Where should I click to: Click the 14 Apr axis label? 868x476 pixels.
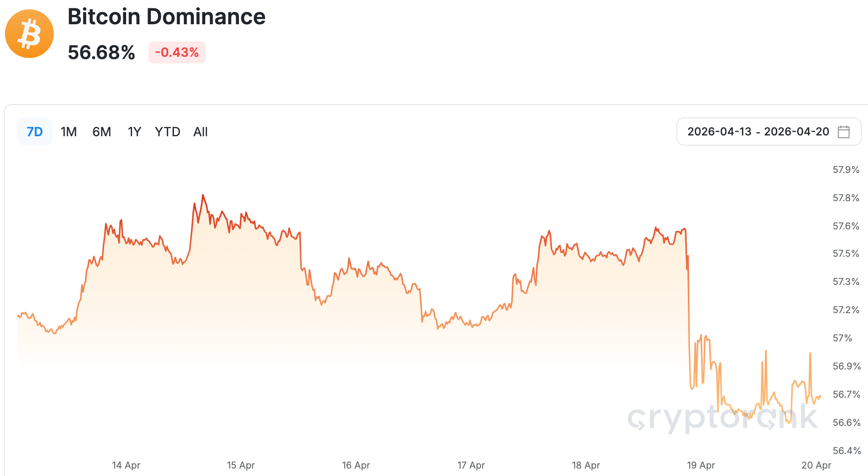coord(126,465)
